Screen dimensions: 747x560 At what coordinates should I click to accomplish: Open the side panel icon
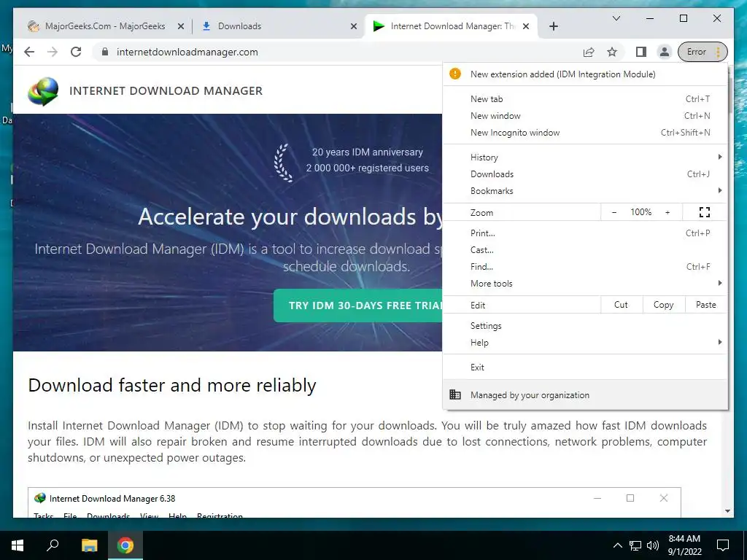(641, 52)
